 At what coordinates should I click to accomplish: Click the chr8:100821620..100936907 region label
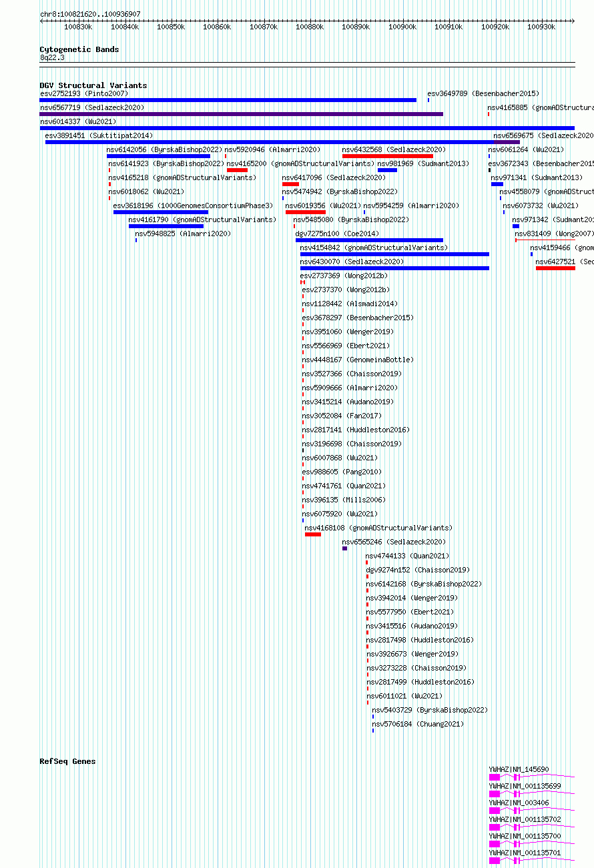pyautogui.click(x=90, y=14)
